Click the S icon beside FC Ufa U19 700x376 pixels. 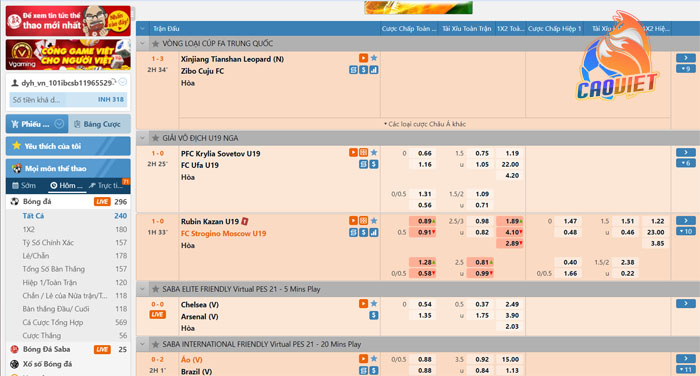tap(374, 164)
